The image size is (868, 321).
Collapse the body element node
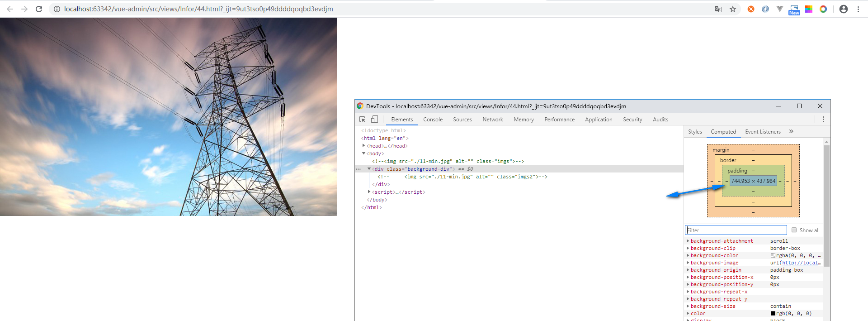tap(363, 153)
